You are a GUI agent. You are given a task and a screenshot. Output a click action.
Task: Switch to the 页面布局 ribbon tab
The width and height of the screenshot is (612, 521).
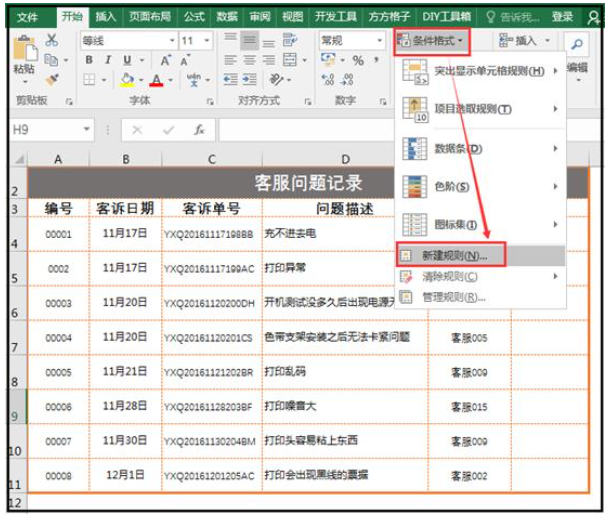tap(148, 17)
